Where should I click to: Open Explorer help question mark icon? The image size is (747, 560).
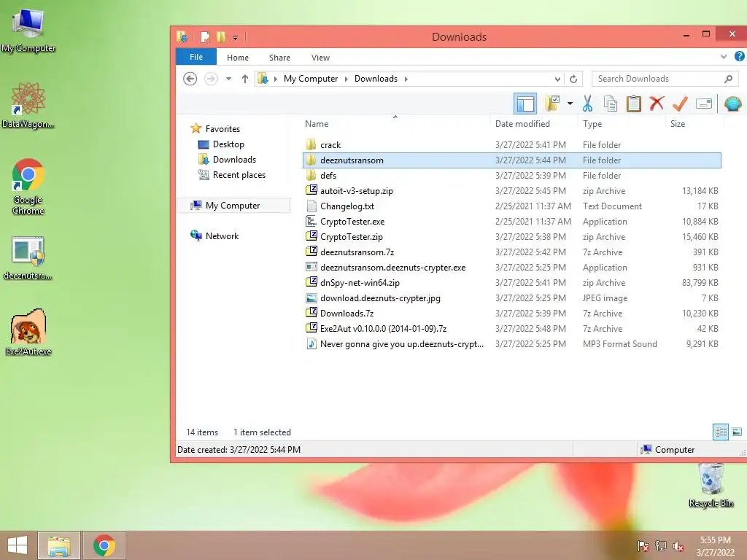740,57
